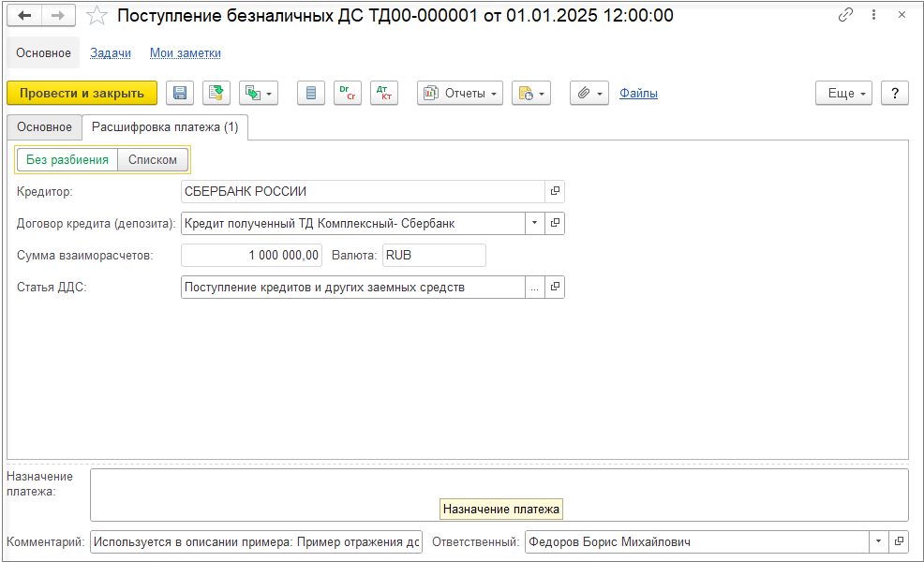The width and height of the screenshot is (924, 562).
Task: Switch to the Основное inner tab
Action: [x=44, y=127]
